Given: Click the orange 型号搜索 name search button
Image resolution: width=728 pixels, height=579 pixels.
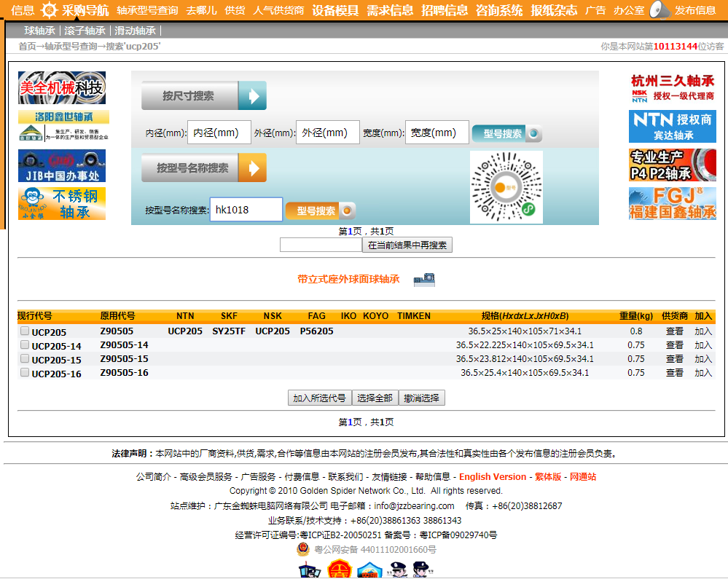Looking at the screenshot, I should point(321,211).
